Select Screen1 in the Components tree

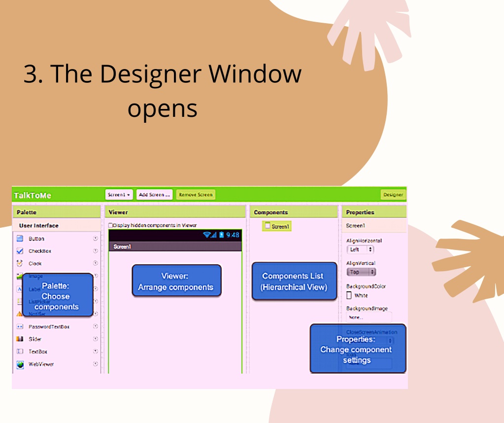point(277,226)
